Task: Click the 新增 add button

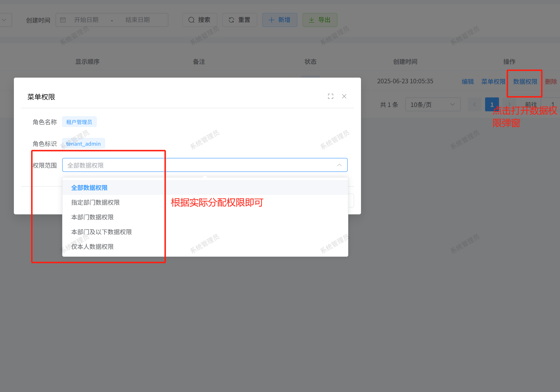Action: (x=279, y=20)
